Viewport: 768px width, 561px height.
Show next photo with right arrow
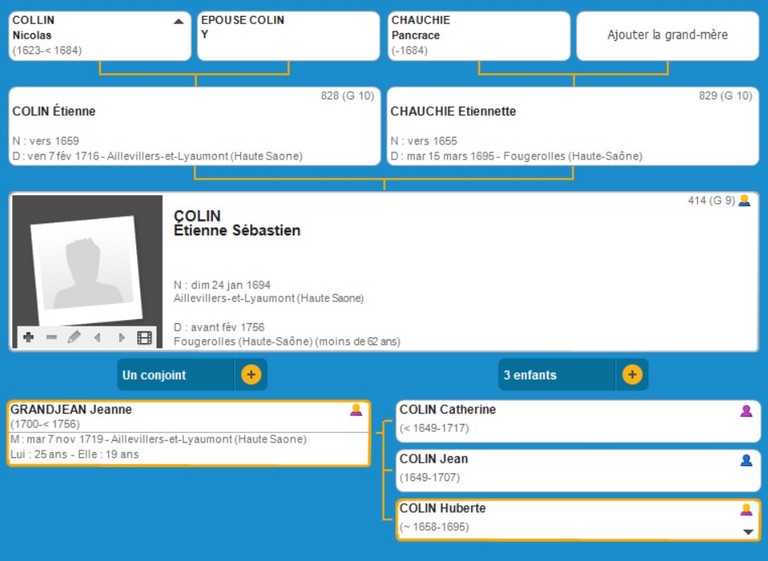[x=121, y=338]
